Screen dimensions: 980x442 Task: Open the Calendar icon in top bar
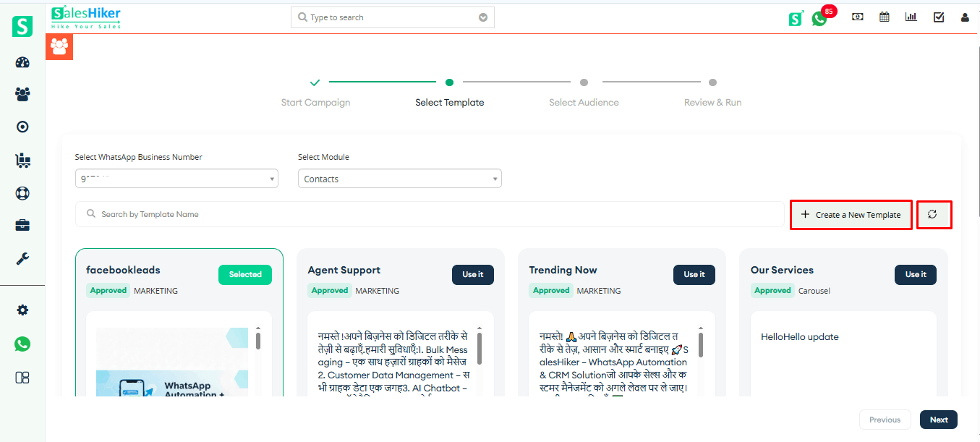pyautogui.click(x=884, y=16)
